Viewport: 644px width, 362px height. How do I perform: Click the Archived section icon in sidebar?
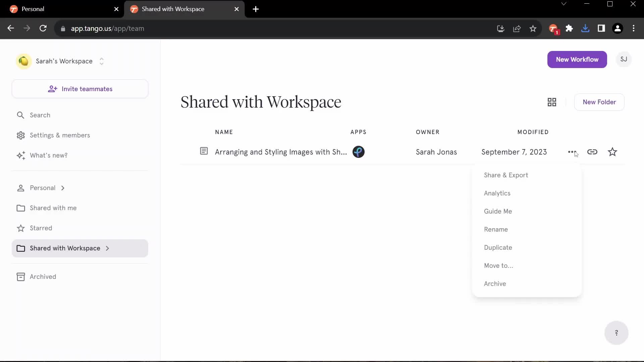pyautogui.click(x=20, y=277)
